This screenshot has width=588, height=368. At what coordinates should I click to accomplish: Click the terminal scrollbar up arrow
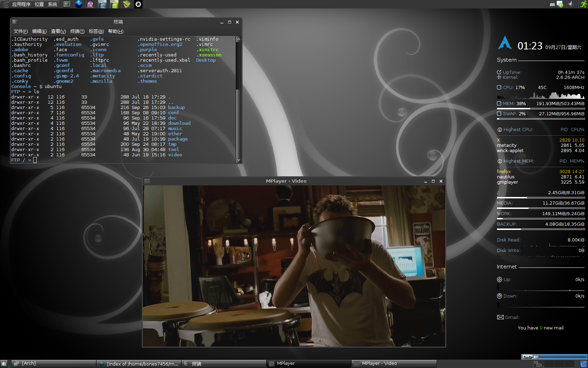tap(238, 39)
